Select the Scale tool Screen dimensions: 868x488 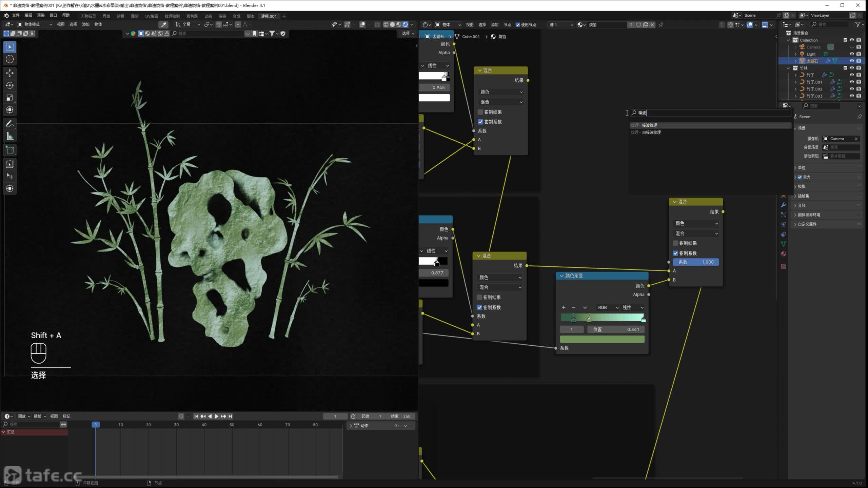tap(9, 98)
